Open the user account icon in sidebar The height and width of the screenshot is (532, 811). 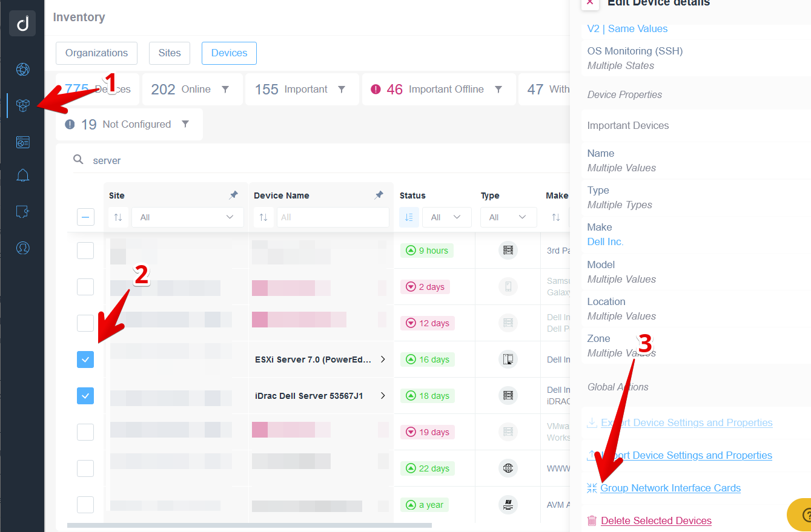22,248
